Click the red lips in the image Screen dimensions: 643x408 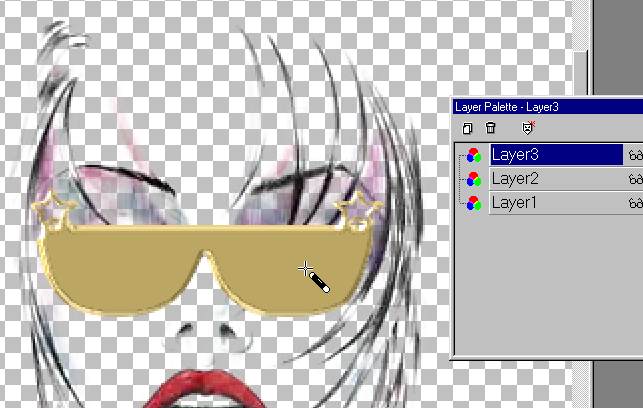[x=204, y=390]
